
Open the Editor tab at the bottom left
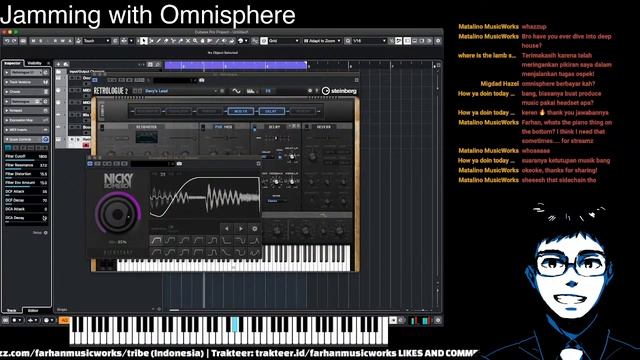[x=33, y=311]
